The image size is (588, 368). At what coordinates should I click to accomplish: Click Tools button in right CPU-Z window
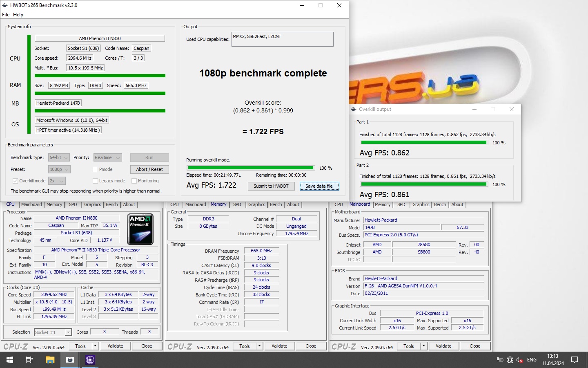[x=409, y=346]
